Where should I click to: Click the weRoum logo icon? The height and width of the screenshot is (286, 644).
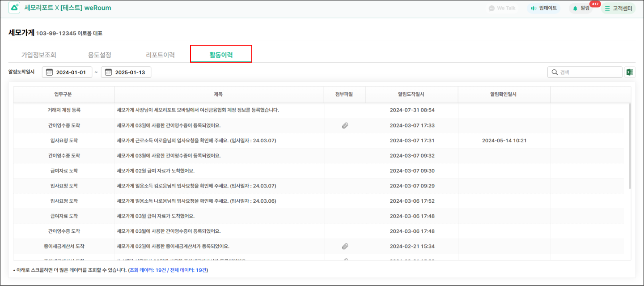14,8
